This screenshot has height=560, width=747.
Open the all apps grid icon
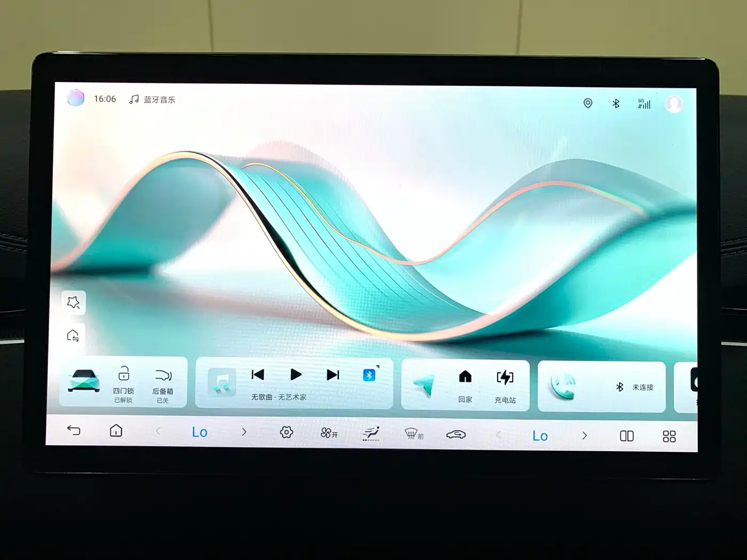point(669,436)
